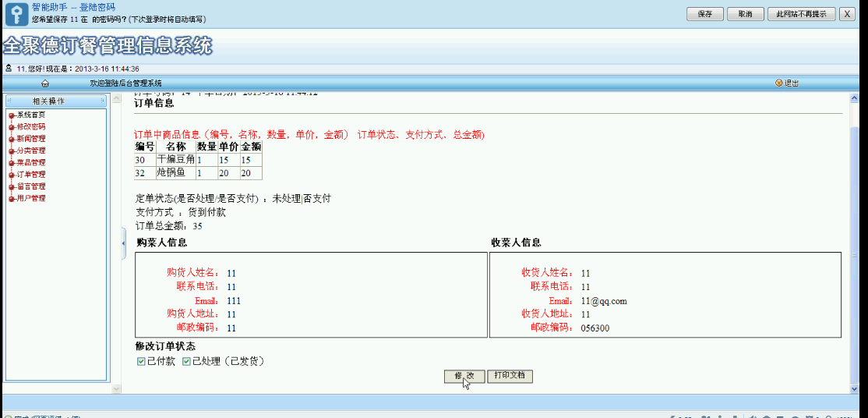Click the 编号 column header
The height and width of the screenshot is (418, 868).
[145, 147]
